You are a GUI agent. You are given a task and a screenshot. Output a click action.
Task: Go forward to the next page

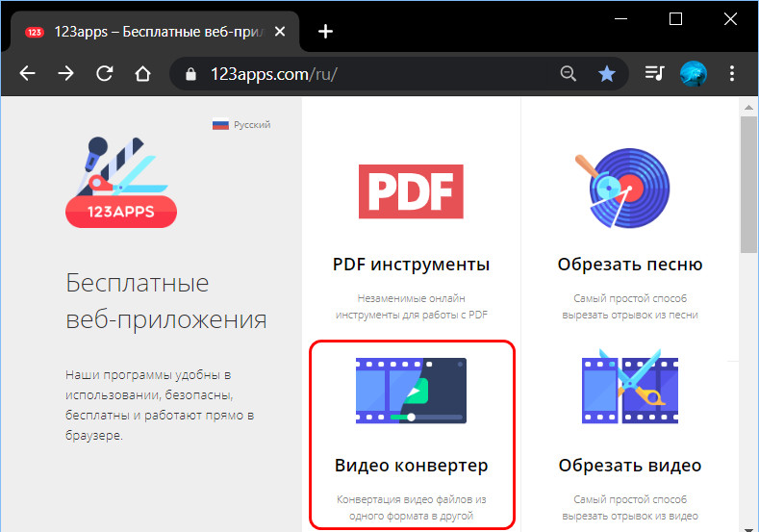(x=65, y=73)
